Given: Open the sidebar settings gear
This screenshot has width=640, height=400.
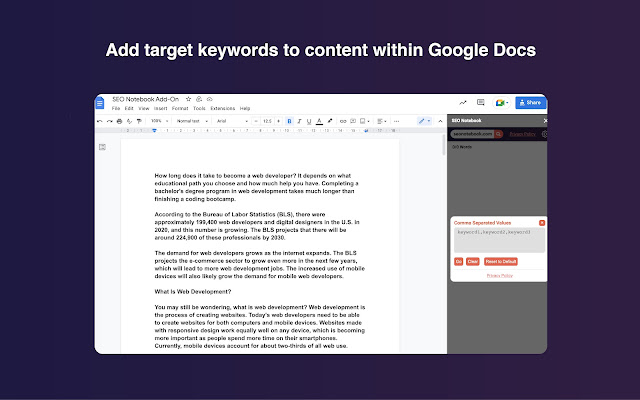Looking at the screenshot, I should [544, 134].
